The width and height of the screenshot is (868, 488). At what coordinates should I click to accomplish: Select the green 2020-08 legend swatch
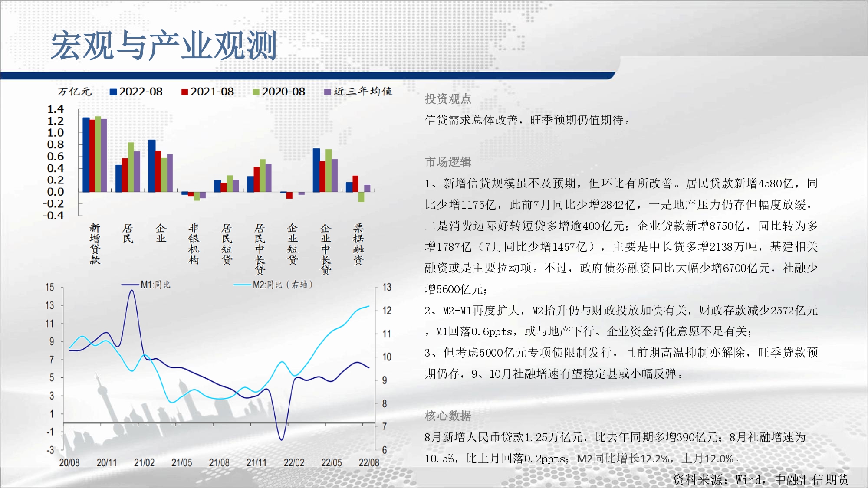pyautogui.click(x=256, y=92)
